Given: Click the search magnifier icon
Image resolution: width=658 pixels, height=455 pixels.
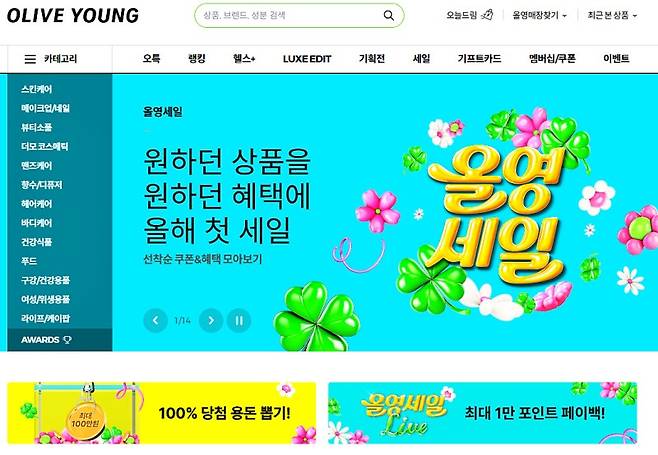Looking at the screenshot, I should click(x=389, y=16).
